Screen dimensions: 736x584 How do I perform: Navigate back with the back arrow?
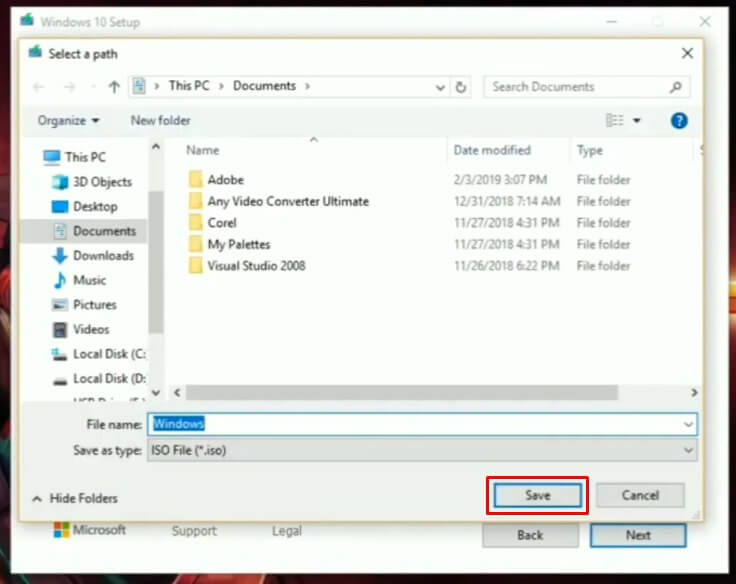pos(39,87)
